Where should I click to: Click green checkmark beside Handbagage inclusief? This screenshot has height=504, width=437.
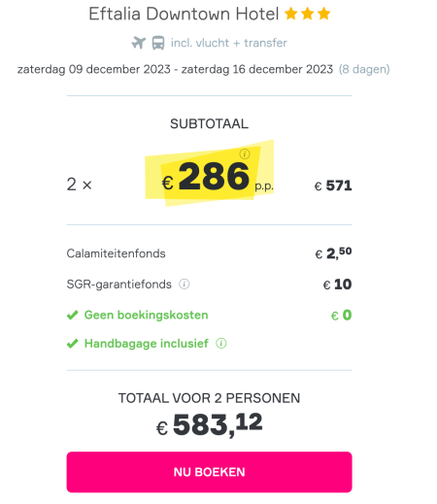point(73,344)
